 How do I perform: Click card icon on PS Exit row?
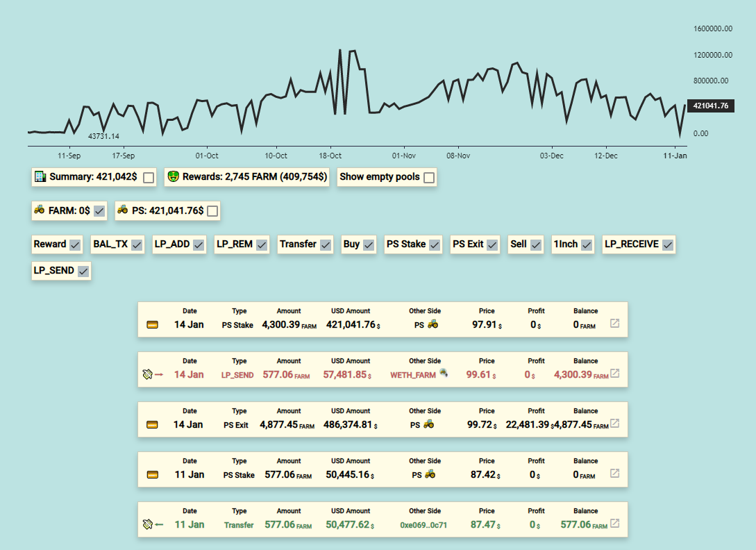[x=152, y=424]
